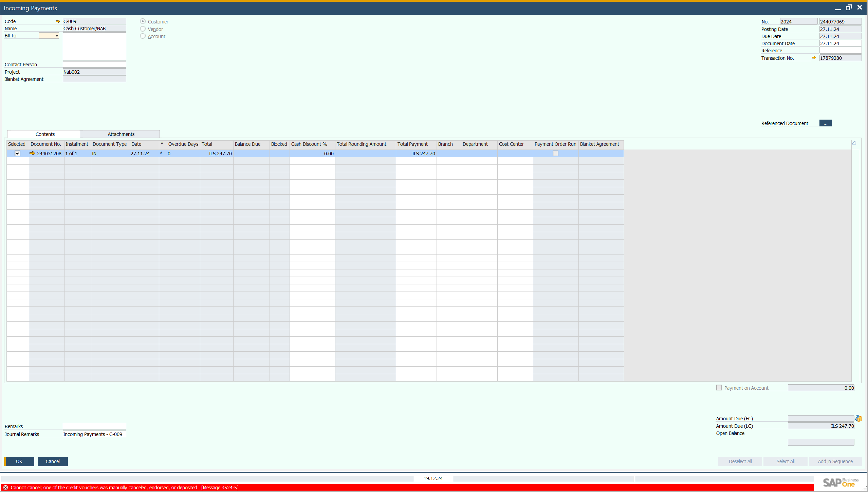
Task: Open document 244031208 via its link arrow
Action: 32,154
